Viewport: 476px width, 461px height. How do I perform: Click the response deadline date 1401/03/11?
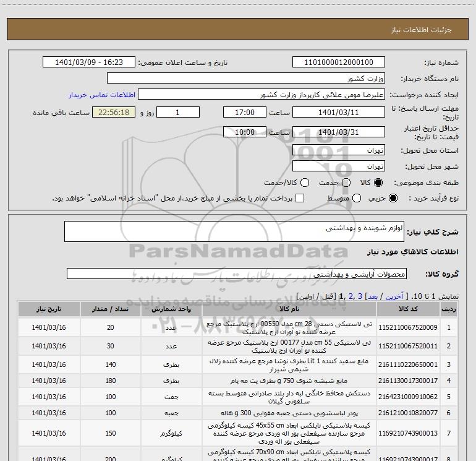339,112
